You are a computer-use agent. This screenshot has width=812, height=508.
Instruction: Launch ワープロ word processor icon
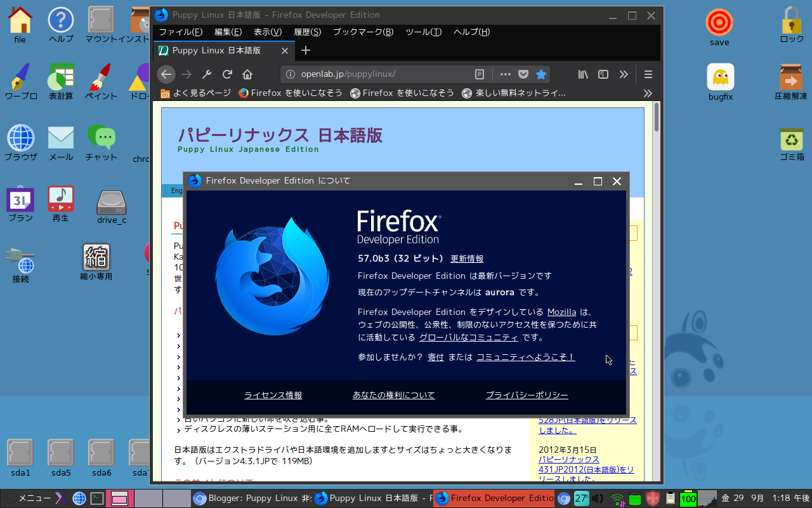coord(20,83)
